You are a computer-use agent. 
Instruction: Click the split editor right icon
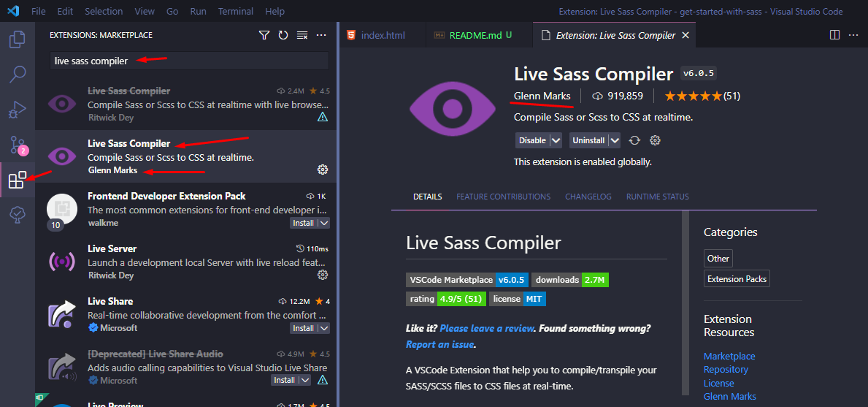tap(835, 35)
